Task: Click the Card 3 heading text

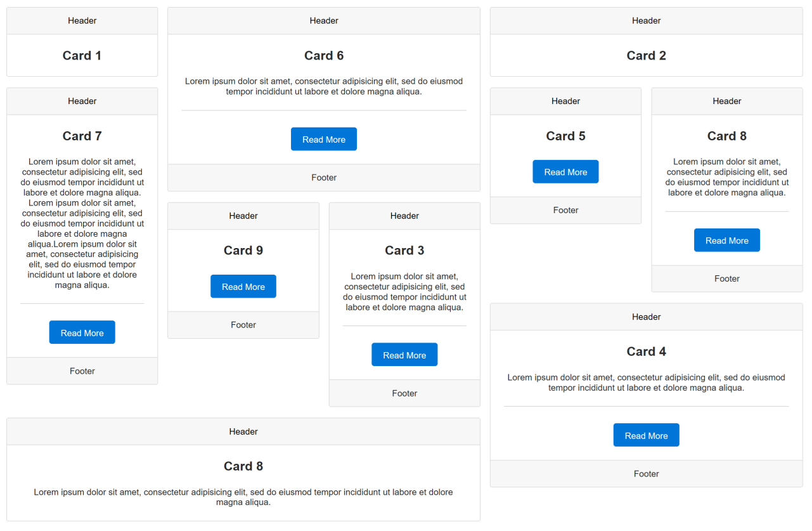Action: pos(404,251)
